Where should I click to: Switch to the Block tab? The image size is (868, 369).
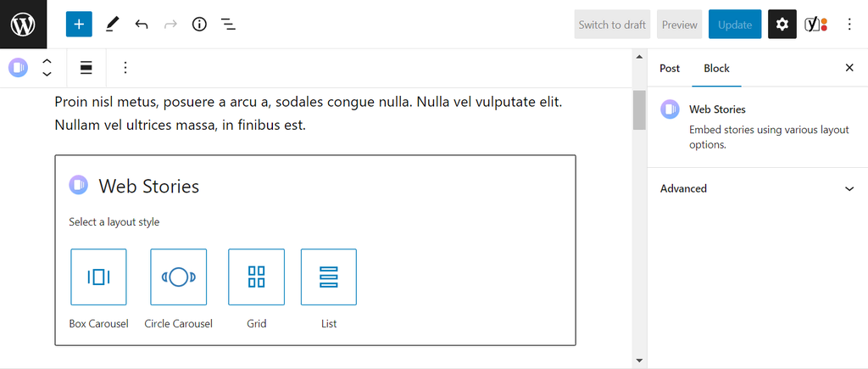click(716, 68)
